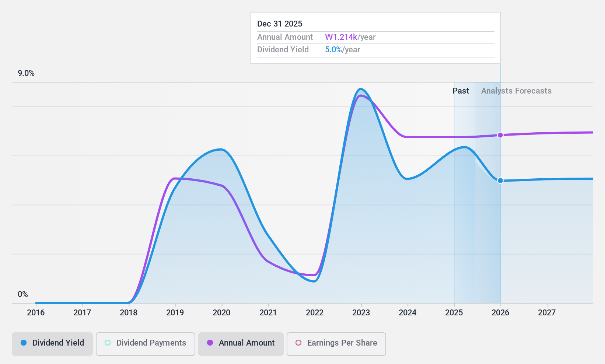Toggle the Dividend Payments series

pos(146,344)
